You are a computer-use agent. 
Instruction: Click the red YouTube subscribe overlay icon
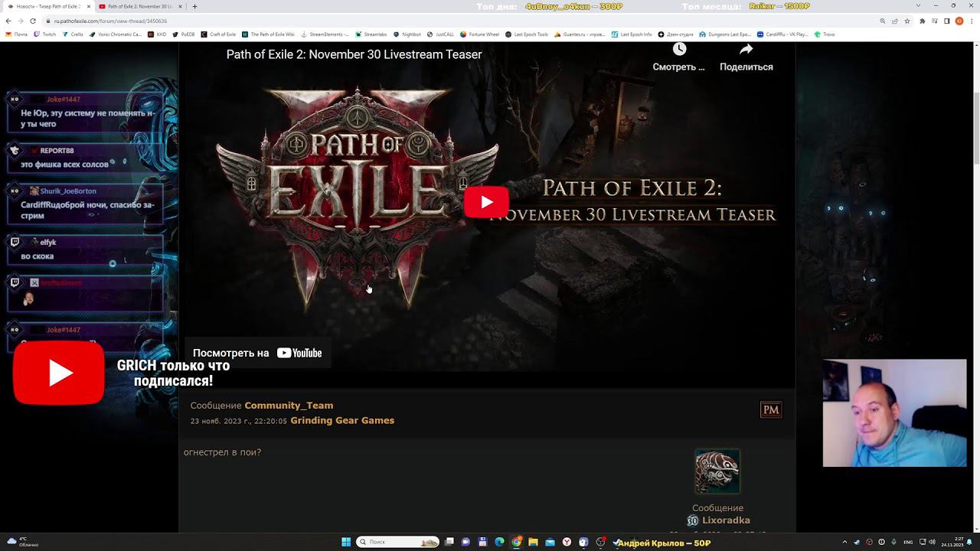(59, 373)
